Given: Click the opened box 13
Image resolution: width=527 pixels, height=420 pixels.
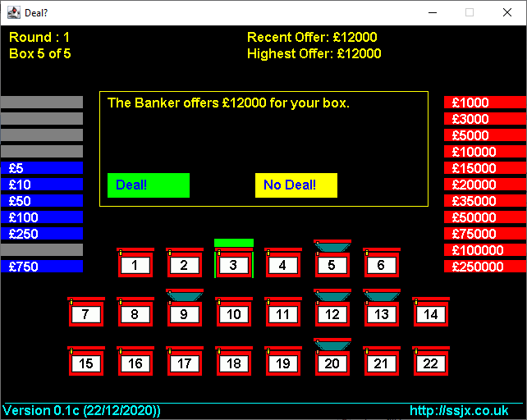Looking at the screenshot, I should (382, 308).
